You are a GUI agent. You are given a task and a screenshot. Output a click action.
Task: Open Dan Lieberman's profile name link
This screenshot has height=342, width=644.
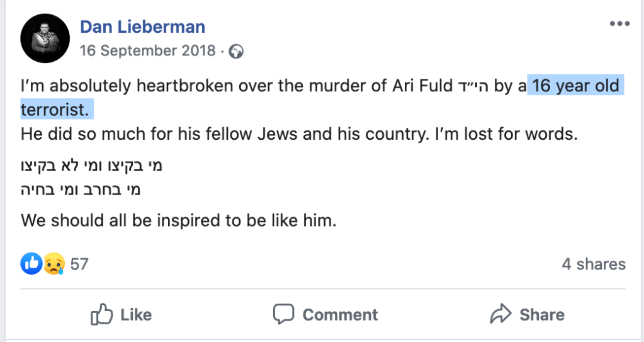point(142,27)
